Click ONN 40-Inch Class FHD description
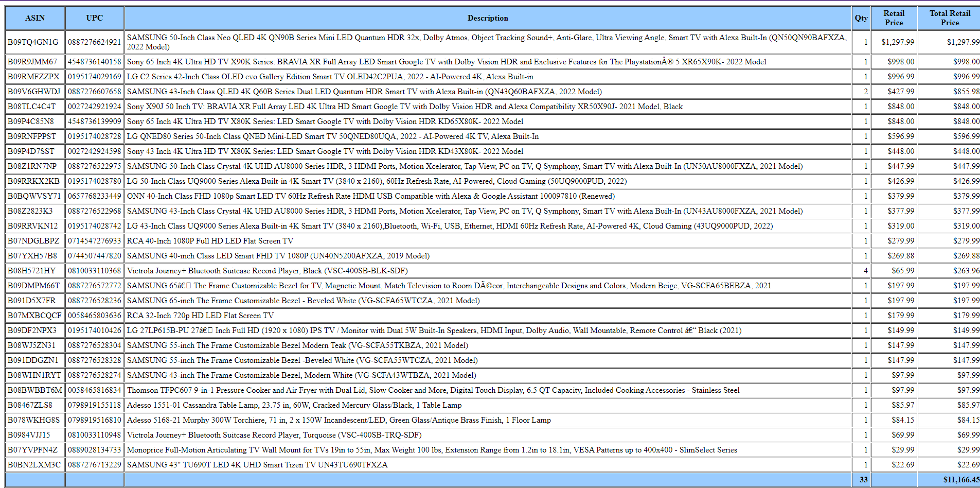980x488 pixels. [488, 196]
